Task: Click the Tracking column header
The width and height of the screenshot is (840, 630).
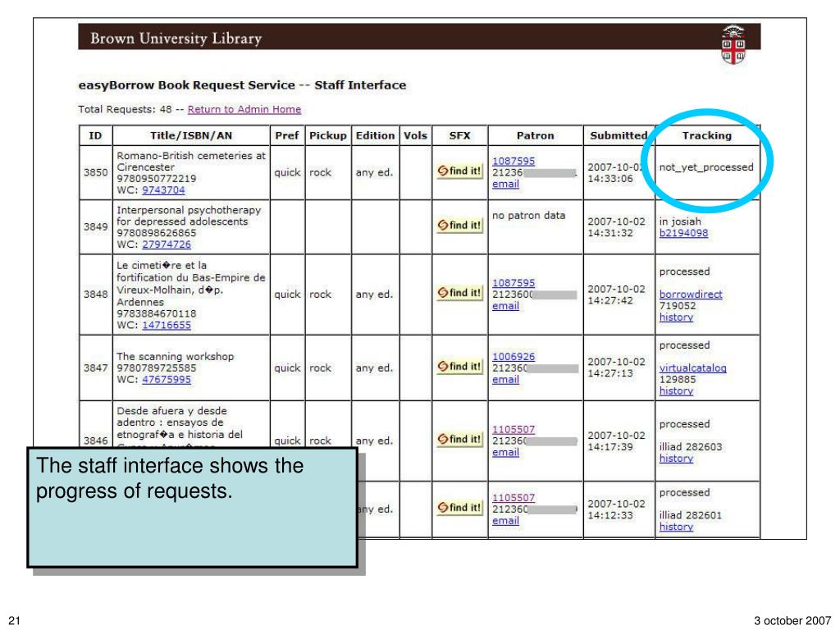Action: [x=706, y=135]
